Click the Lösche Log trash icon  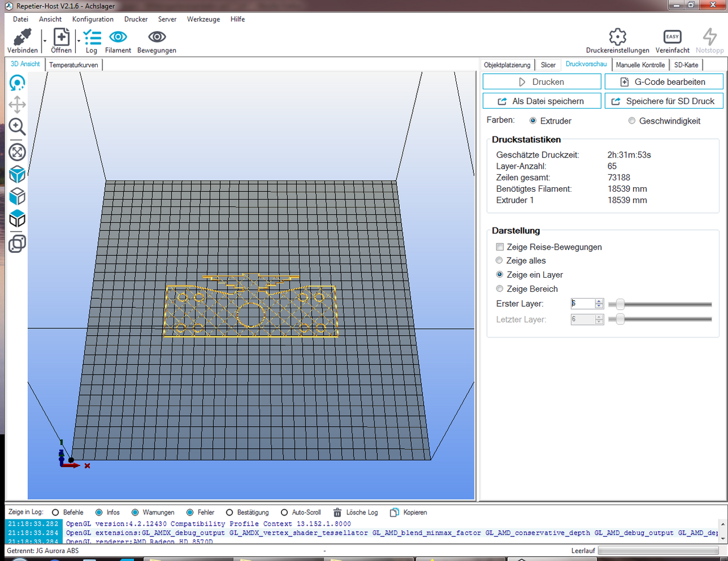point(337,512)
